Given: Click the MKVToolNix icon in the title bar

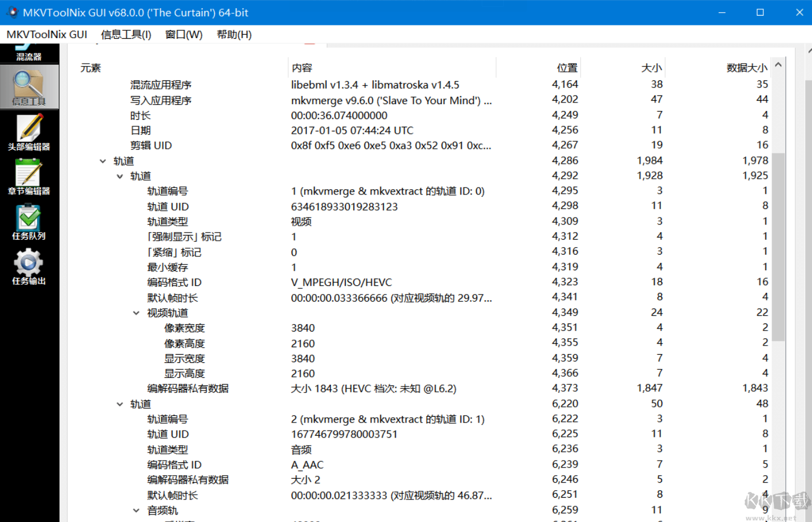Looking at the screenshot, I should coord(12,12).
